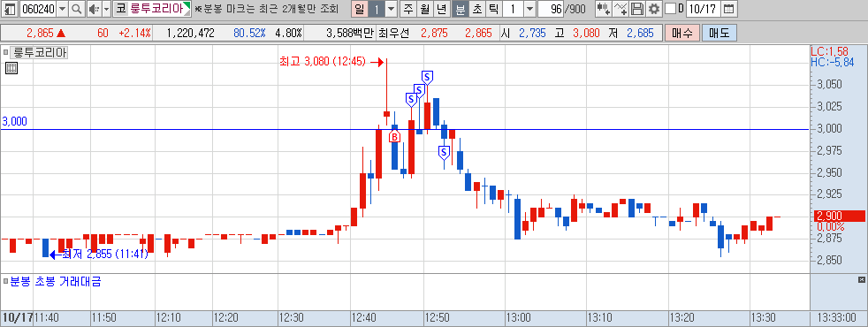Click current price 2,865 in quote bar

pos(39,34)
